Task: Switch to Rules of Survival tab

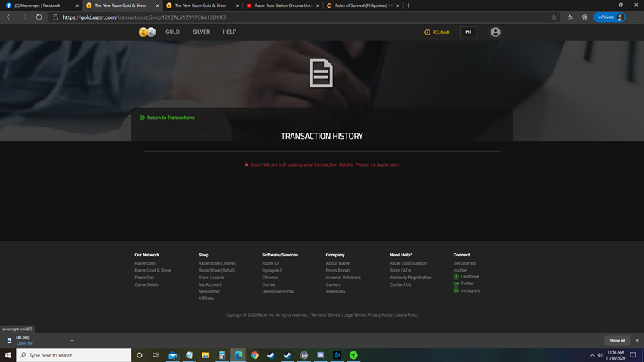Action: click(x=362, y=5)
